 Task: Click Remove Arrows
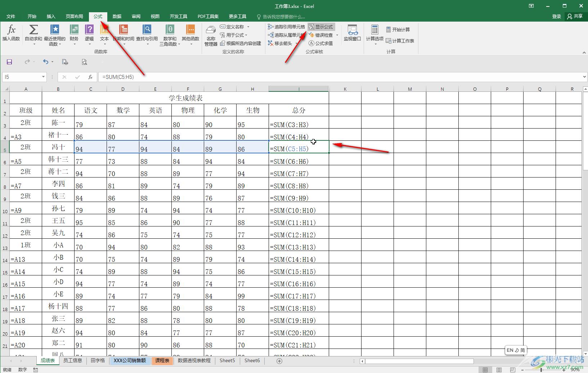click(280, 43)
